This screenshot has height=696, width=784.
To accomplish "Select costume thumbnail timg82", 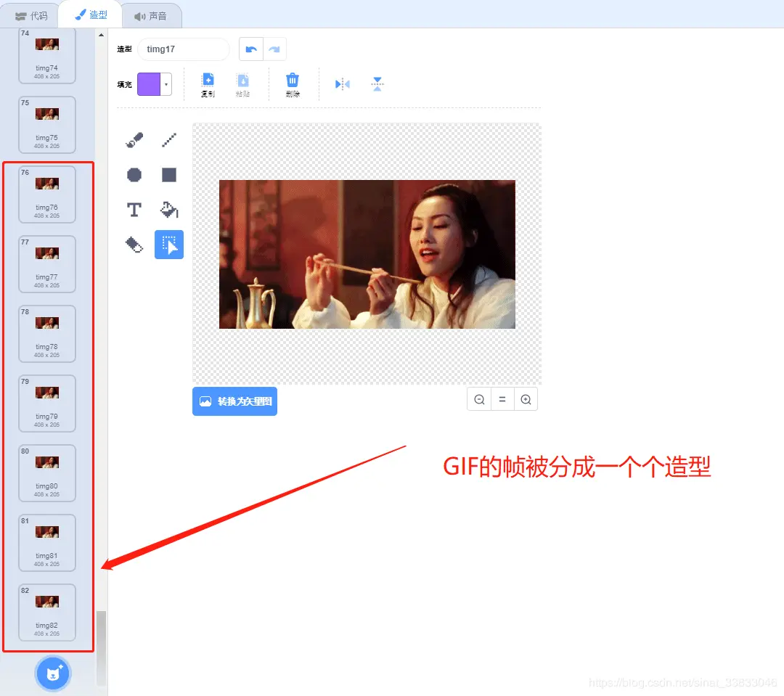I will pos(47,613).
